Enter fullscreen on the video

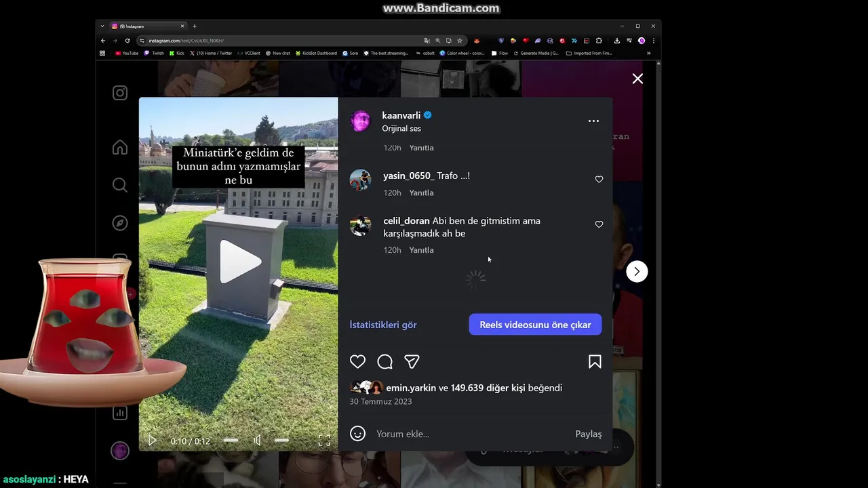point(324,441)
